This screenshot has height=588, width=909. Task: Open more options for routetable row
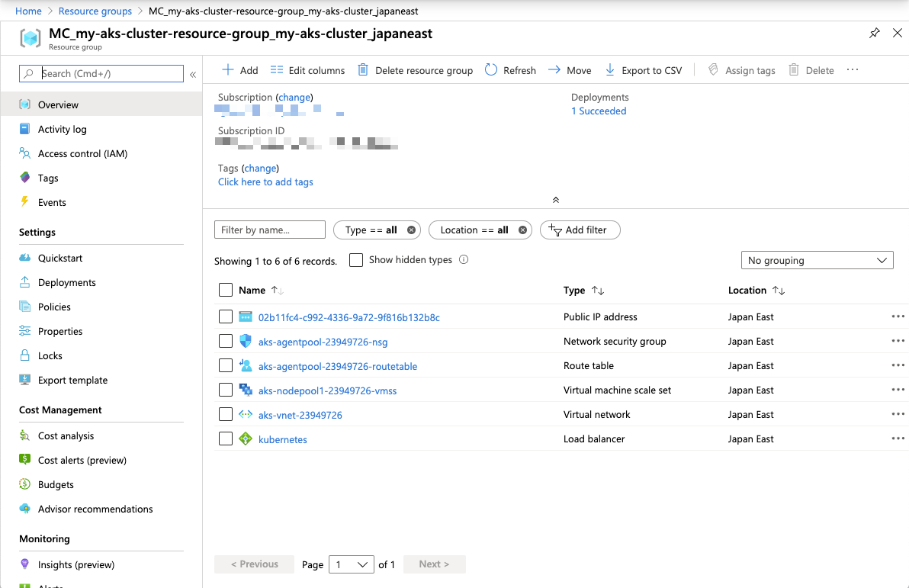click(898, 365)
